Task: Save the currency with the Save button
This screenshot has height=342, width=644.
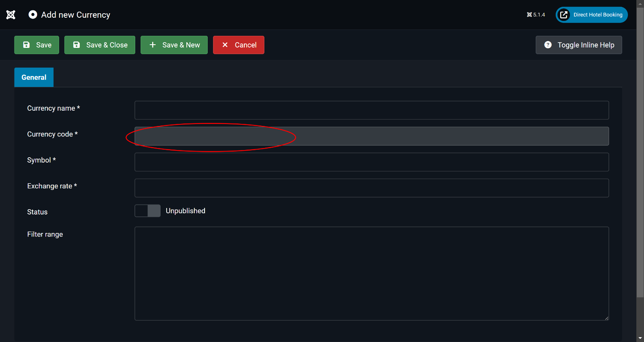Action: [x=37, y=45]
